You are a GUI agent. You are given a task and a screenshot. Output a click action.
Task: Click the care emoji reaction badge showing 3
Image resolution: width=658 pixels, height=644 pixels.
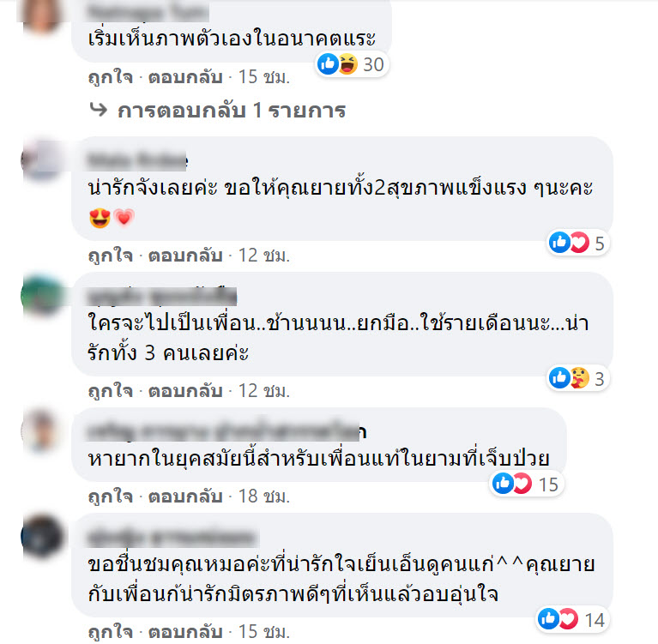[x=577, y=378]
